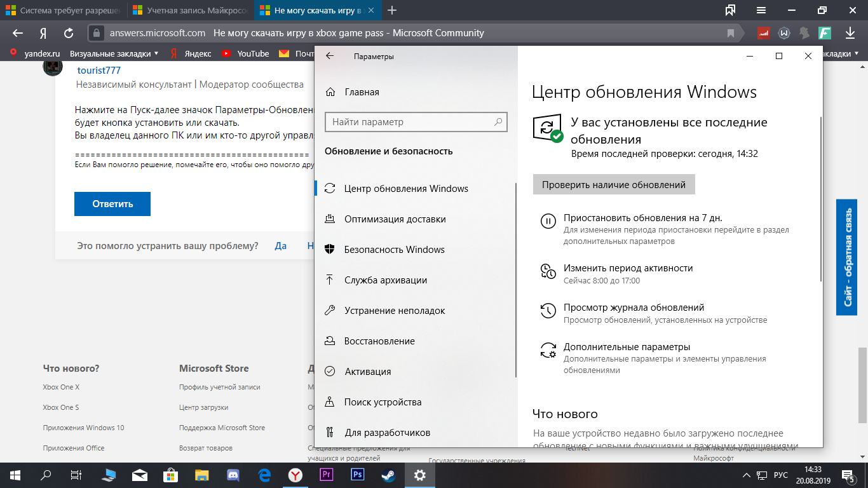This screenshot has width=868, height=488.
Task: Select the Активация checkmark icon
Action: coord(330,372)
